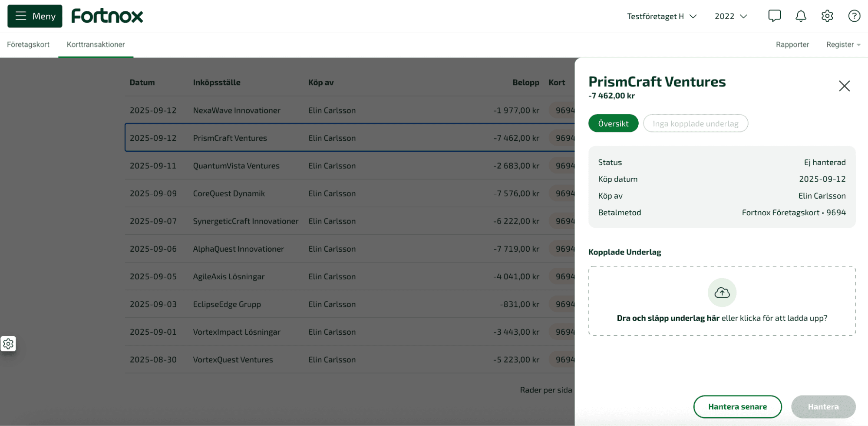This screenshot has height=426, width=868.
Task: Open the Rapporter link
Action: click(792, 44)
